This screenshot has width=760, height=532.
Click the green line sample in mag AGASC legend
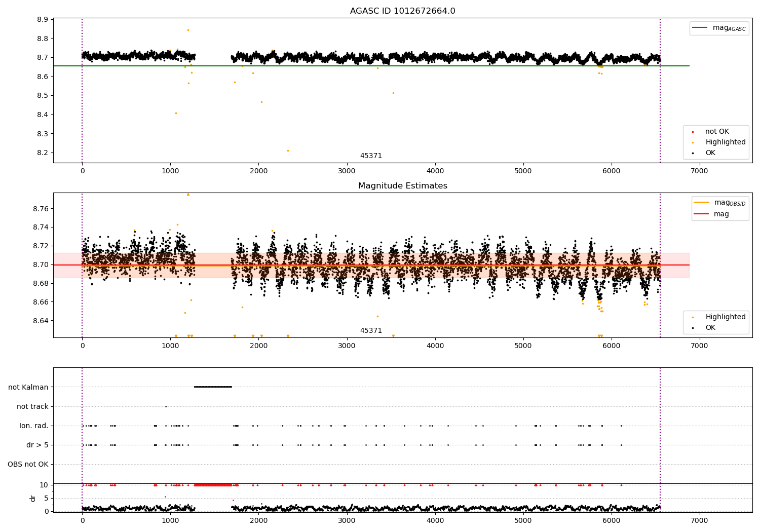[700, 28]
